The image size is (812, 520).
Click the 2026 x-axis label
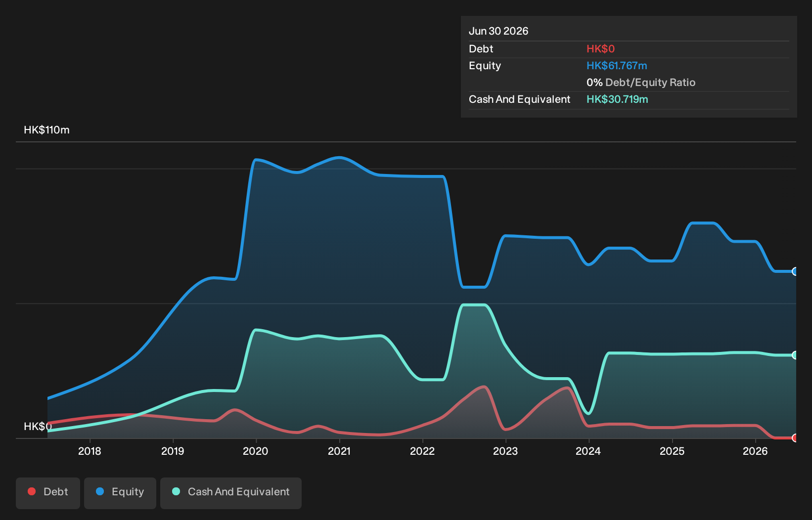pos(755,451)
